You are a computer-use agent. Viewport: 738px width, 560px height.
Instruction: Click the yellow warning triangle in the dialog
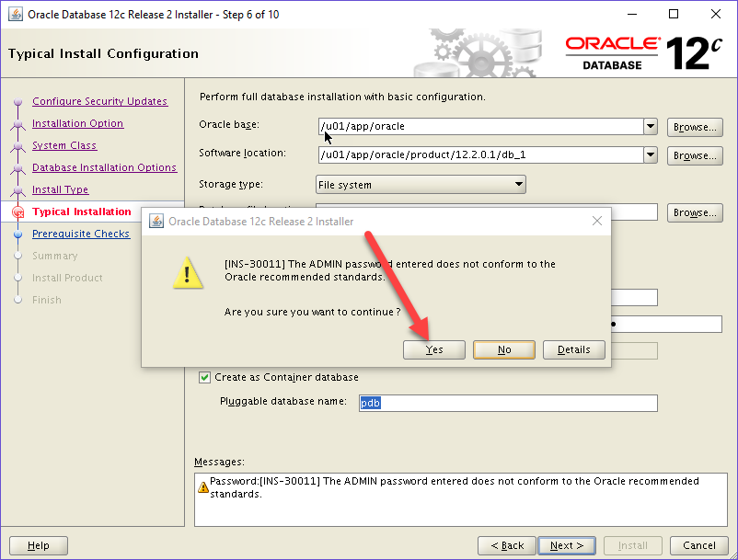pyautogui.click(x=188, y=273)
